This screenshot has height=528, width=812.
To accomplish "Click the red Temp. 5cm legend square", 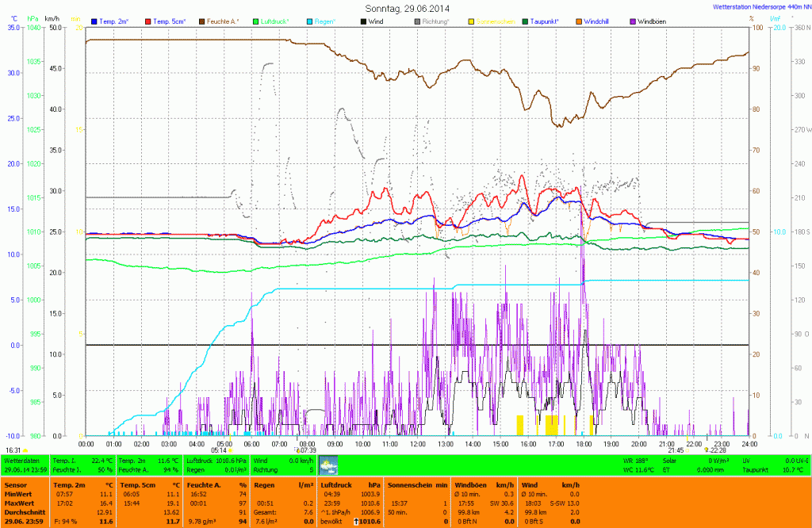I will (x=148, y=21).
